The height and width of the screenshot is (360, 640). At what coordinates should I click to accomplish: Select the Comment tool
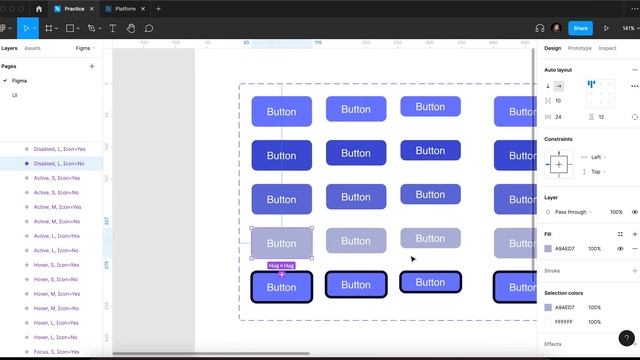[149, 28]
